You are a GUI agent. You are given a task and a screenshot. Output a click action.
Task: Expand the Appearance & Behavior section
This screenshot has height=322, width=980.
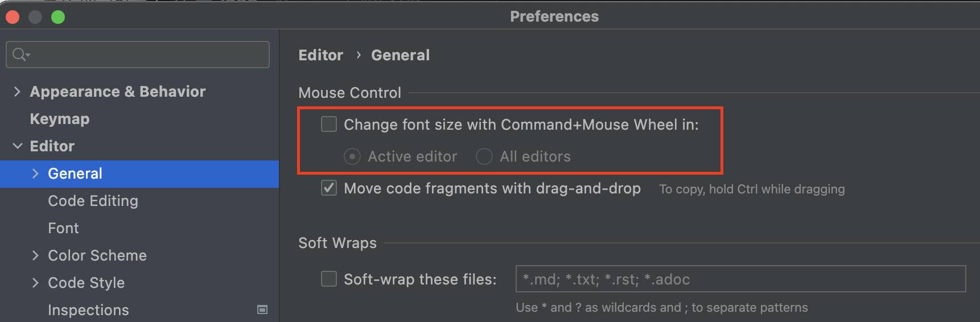[x=17, y=92]
